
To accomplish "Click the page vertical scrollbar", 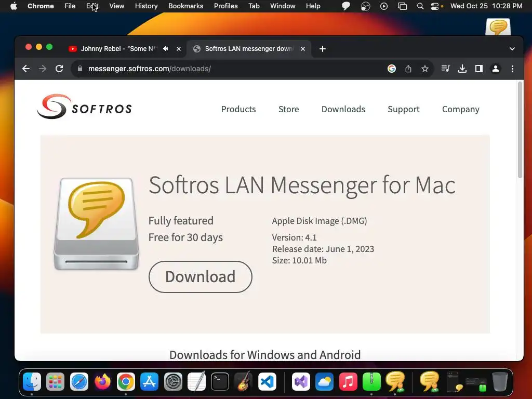I will click(x=520, y=129).
